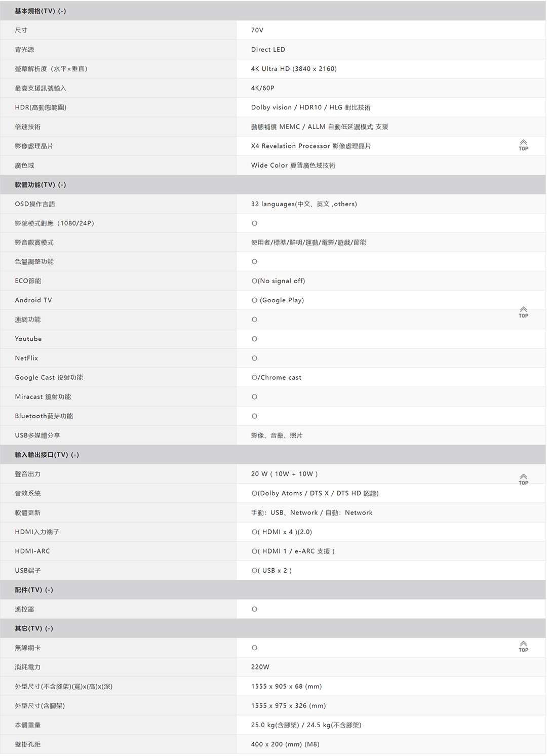Viewport: 547px width, 756px height.
Task: Select the Android TV label
Action: pyautogui.click(x=33, y=300)
